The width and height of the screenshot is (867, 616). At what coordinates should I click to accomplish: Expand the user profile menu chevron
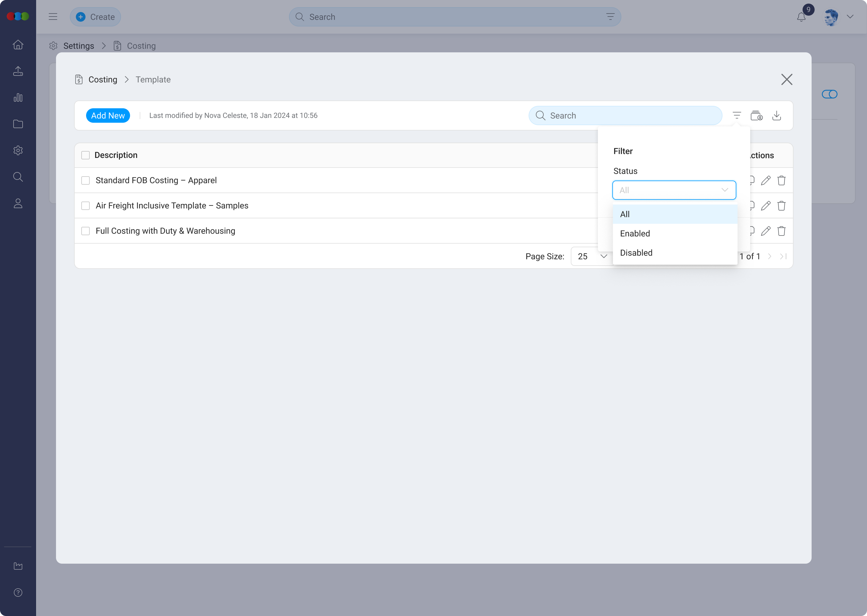pos(850,17)
